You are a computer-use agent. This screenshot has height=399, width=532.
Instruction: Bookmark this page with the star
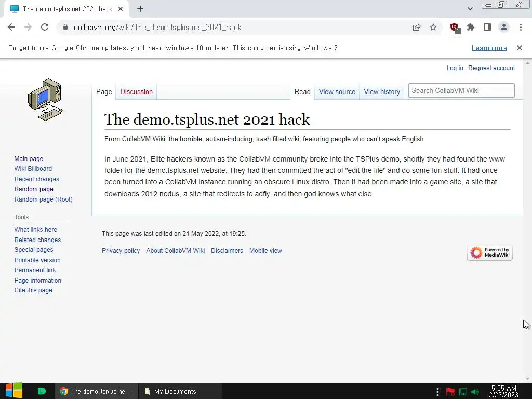[x=433, y=28]
